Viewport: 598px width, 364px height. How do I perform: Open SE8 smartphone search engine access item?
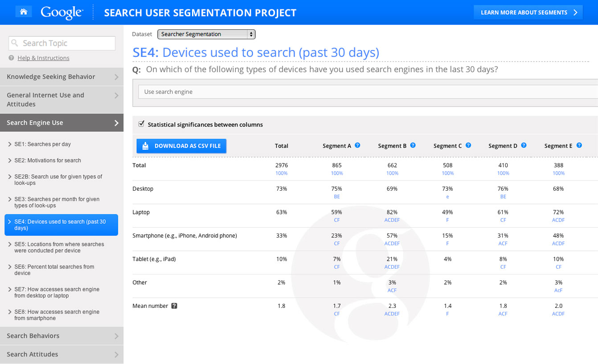point(57,315)
